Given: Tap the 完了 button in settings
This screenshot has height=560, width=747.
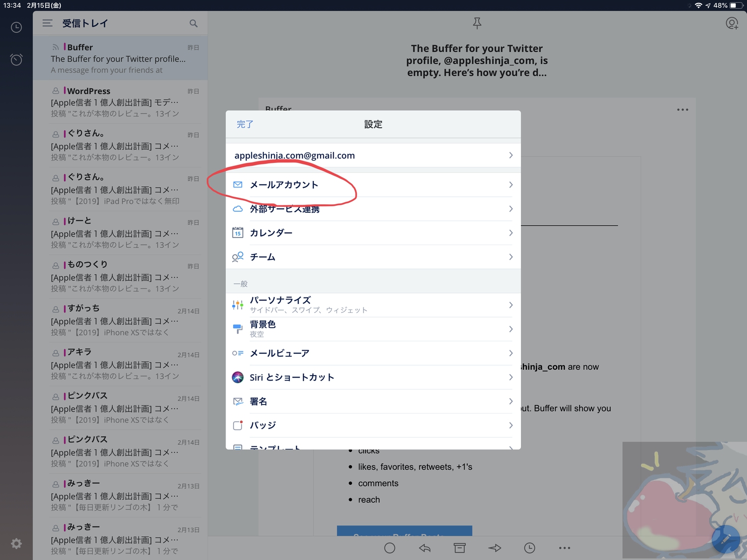Looking at the screenshot, I should (x=245, y=125).
